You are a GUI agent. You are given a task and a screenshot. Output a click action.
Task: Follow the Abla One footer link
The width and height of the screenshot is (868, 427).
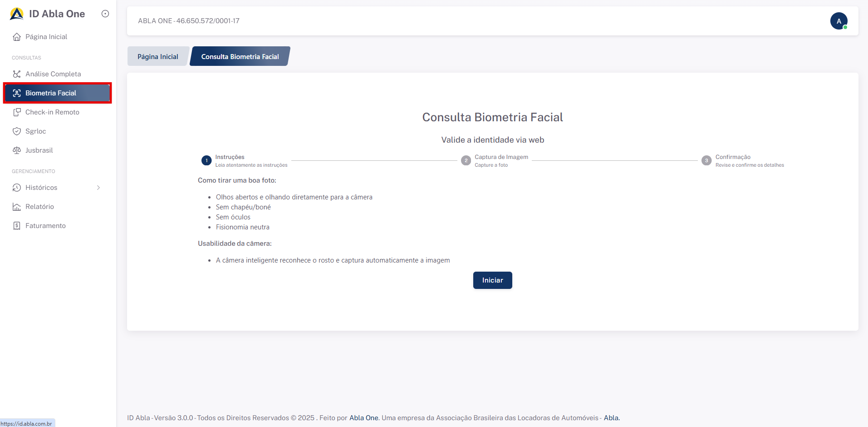point(363,418)
